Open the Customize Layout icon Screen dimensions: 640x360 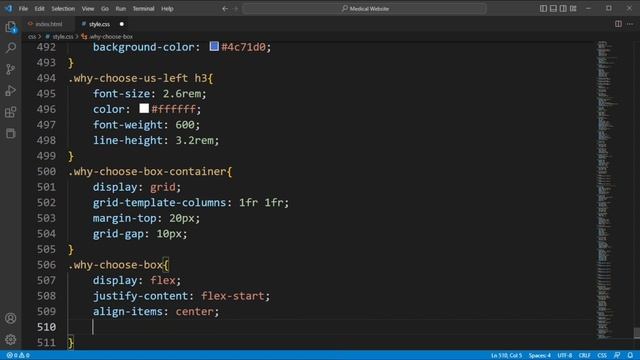[573, 9]
